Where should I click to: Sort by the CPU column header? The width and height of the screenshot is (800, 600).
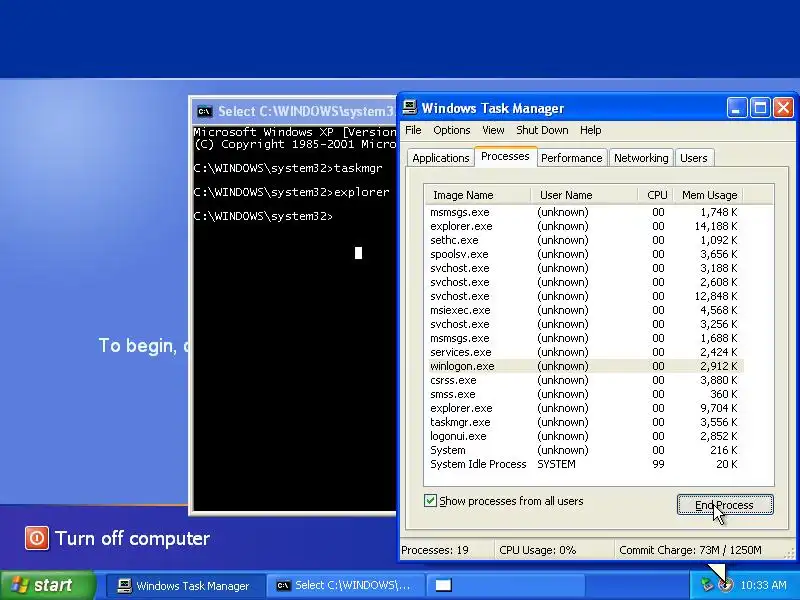click(656, 195)
